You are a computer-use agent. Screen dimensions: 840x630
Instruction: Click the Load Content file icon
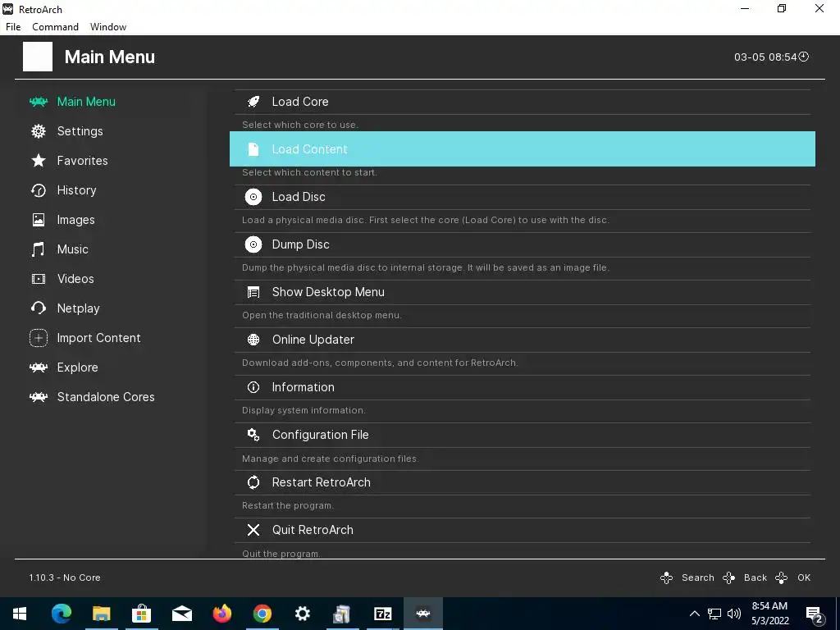tap(253, 149)
